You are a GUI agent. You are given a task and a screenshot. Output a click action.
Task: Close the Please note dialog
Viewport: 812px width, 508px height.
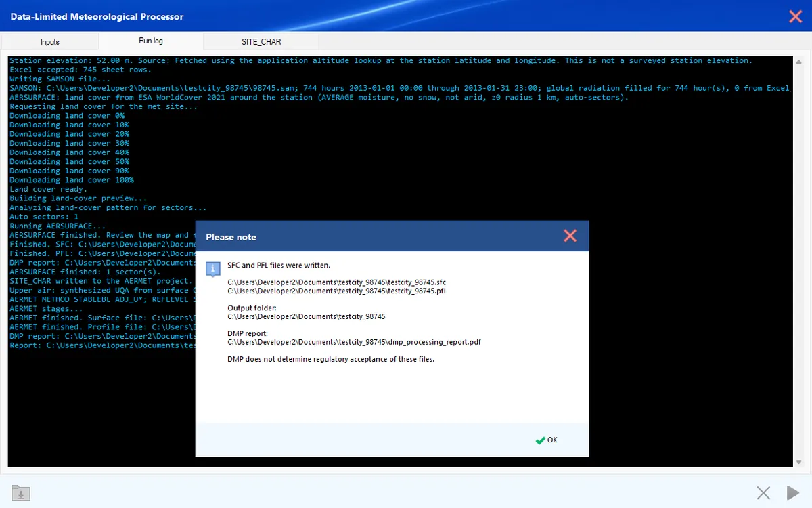570,236
